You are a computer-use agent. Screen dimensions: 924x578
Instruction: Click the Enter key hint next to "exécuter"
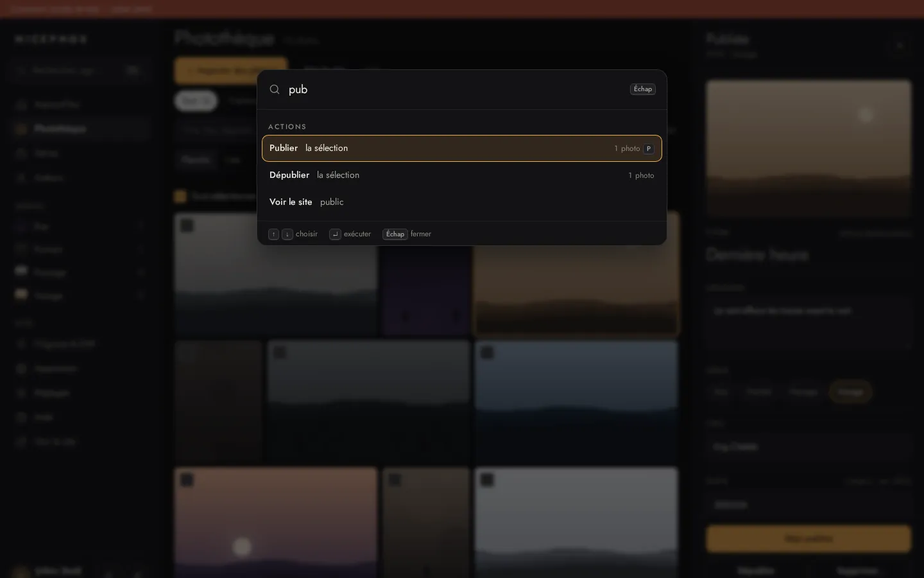click(x=335, y=234)
